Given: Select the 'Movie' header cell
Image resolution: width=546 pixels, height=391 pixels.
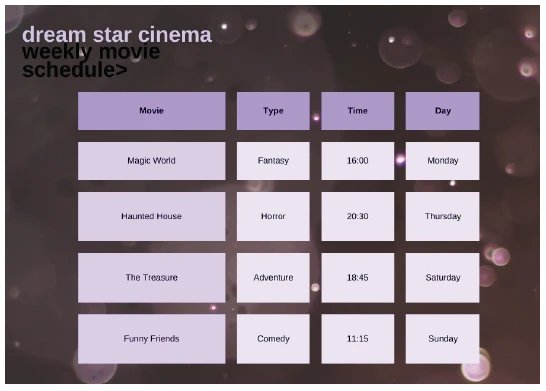Looking at the screenshot, I should [151, 111].
